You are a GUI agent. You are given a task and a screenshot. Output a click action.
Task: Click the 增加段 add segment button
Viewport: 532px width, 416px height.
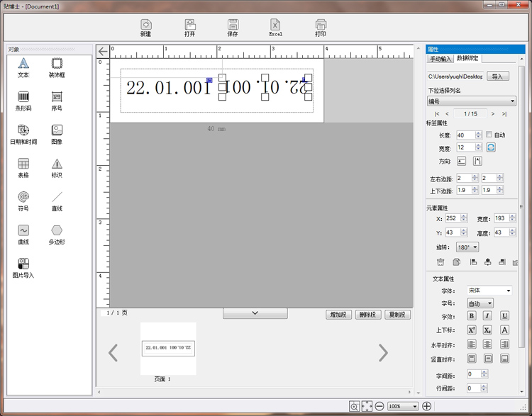click(339, 315)
